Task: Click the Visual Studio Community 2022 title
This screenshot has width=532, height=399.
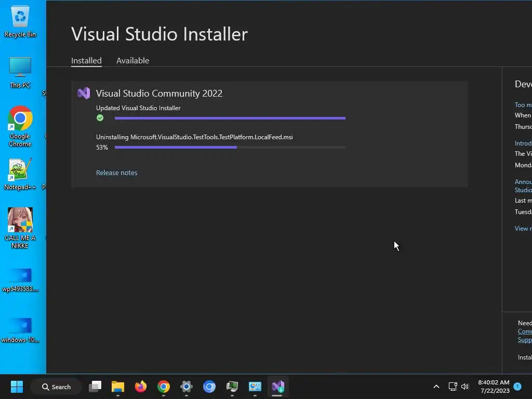Action: 159,94
